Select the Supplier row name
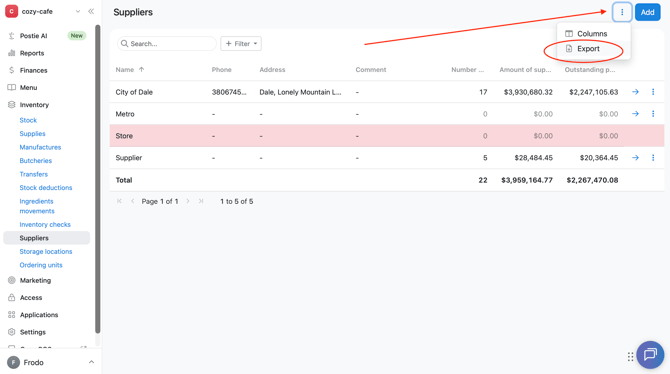The height and width of the screenshot is (374, 670). pyautogui.click(x=129, y=158)
